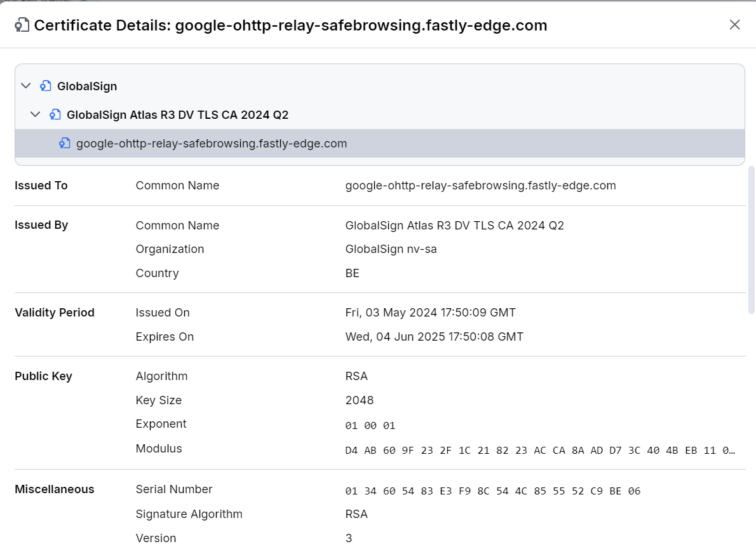Click the Issued On date value
The width and height of the screenshot is (756, 551).
(430, 313)
